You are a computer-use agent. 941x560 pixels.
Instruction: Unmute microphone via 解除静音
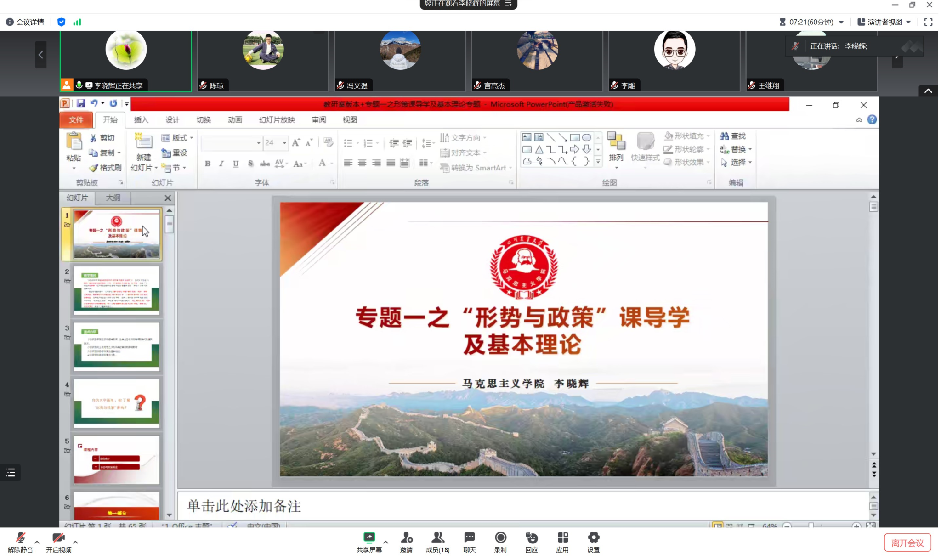pyautogui.click(x=20, y=541)
